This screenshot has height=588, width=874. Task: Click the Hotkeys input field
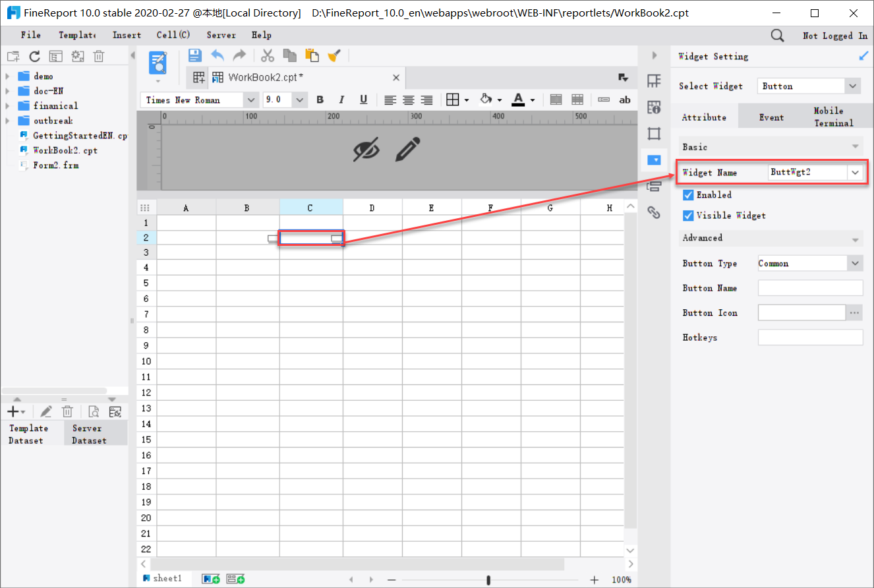click(x=810, y=338)
